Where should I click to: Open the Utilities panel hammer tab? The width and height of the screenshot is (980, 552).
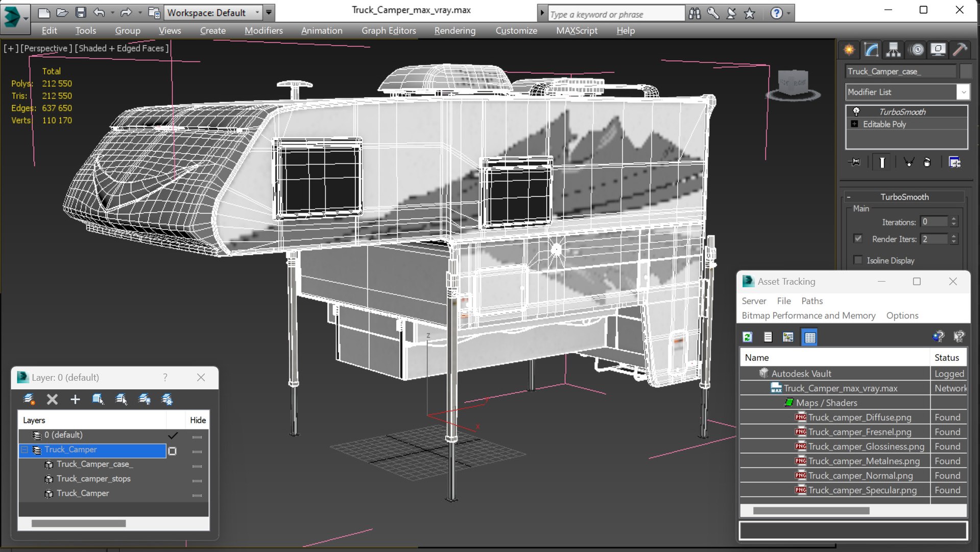[960, 50]
